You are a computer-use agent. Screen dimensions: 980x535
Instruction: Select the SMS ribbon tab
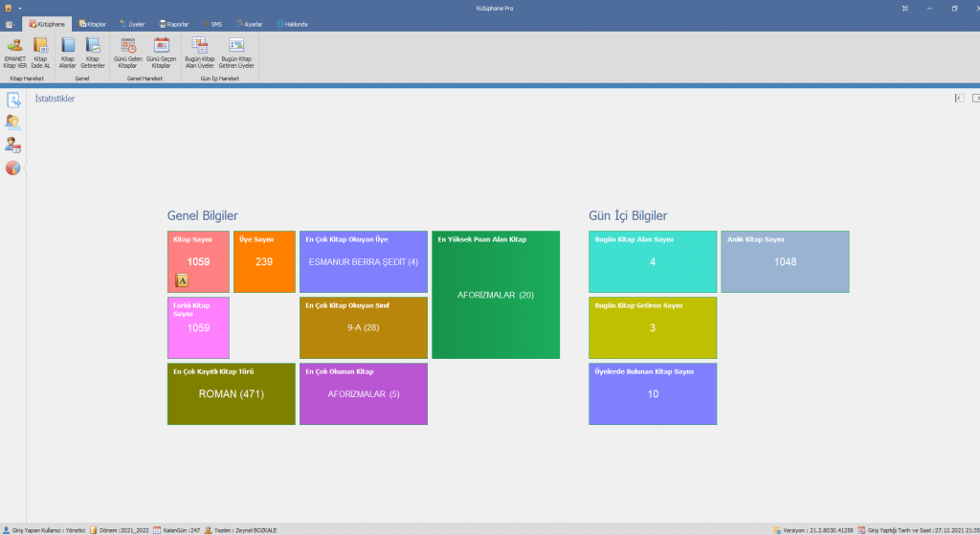(x=212, y=24)
